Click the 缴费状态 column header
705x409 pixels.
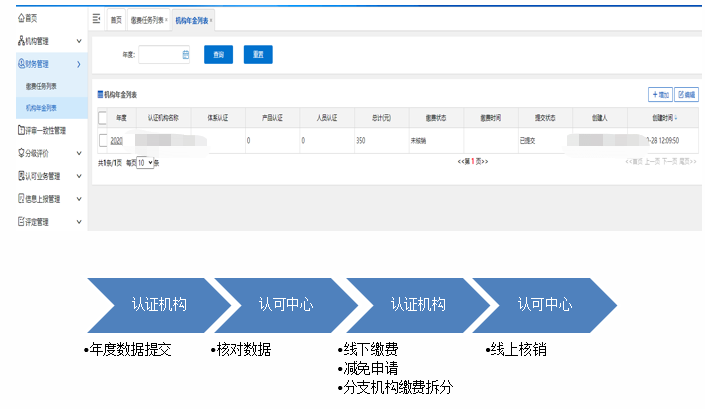[x=436, y=118]
